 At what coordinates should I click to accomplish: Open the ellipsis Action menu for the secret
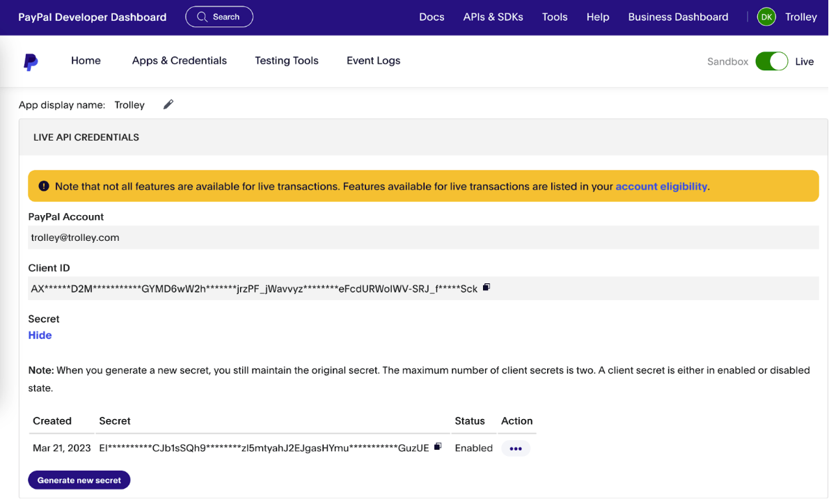(516, 448)
